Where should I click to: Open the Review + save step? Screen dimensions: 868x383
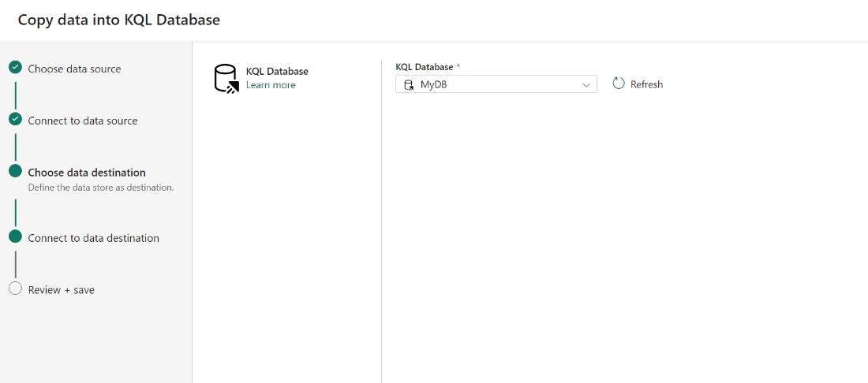(61, 290)
